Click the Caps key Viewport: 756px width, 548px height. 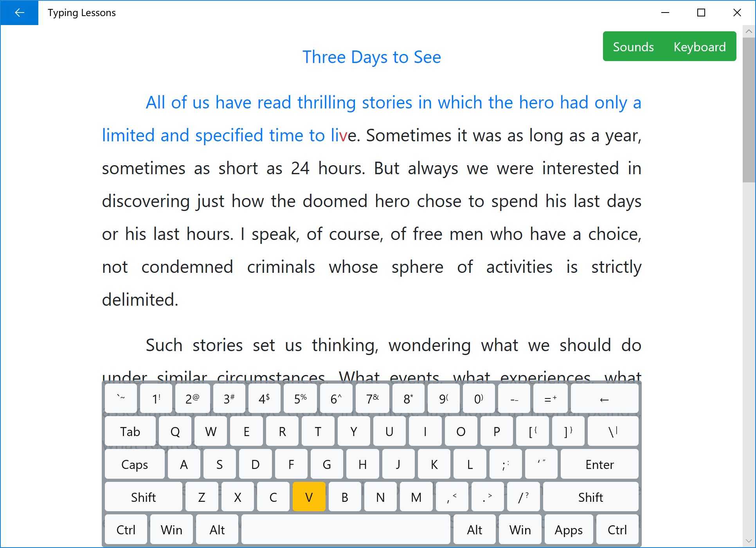pos(134,464)
